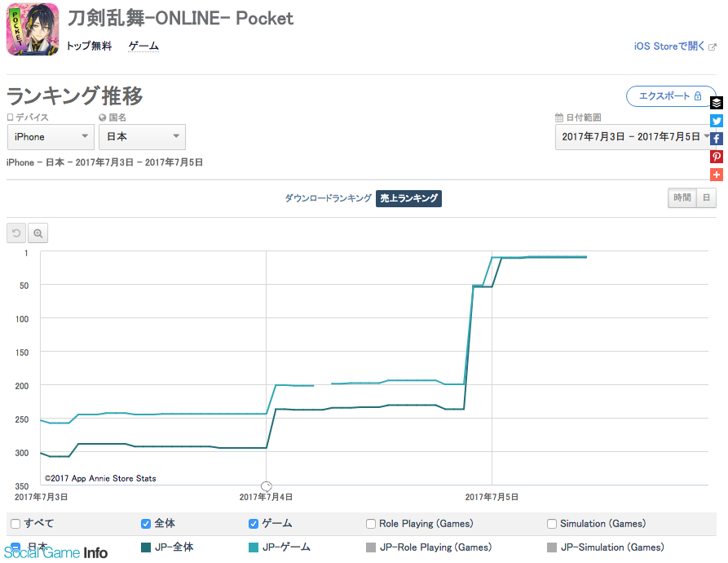Click the JP-ゲーム legend label
The height and width of the screenshot is (563, 728).
pyautogui.click(x=286, y=547)
